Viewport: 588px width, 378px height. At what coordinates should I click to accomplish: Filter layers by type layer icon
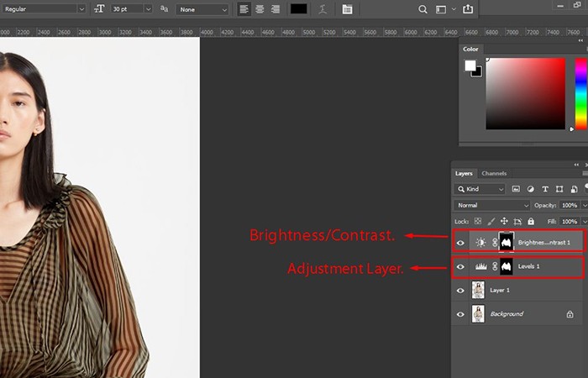click(x=545, y=189)
